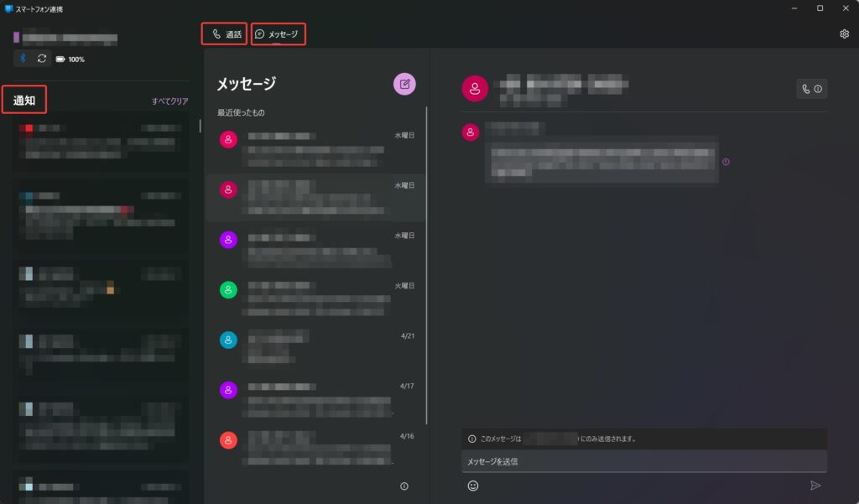
Task: Select the highlighted second 水曜日 conversation
Action: point(316,198)
